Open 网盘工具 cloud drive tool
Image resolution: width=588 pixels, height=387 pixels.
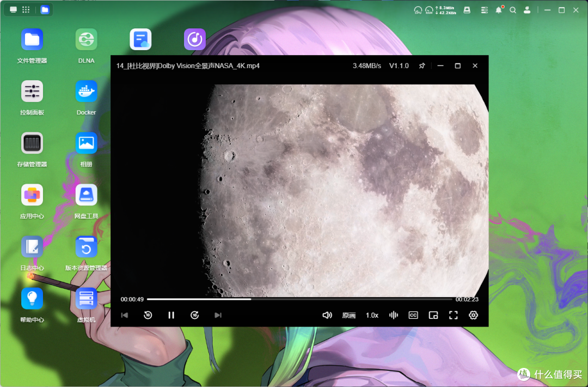pos(86,195)
